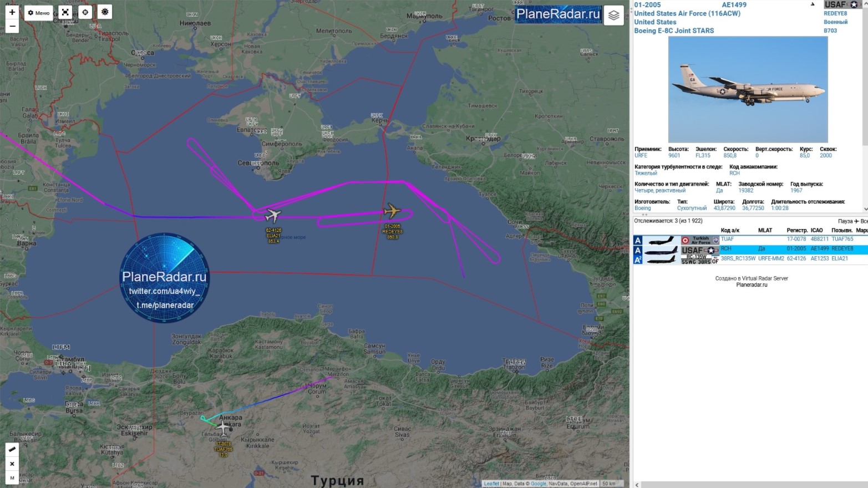This screenshot has height=488, width=868.
Task: Click the horizontal scrollbar left arrow
Action: click(637, 485)
